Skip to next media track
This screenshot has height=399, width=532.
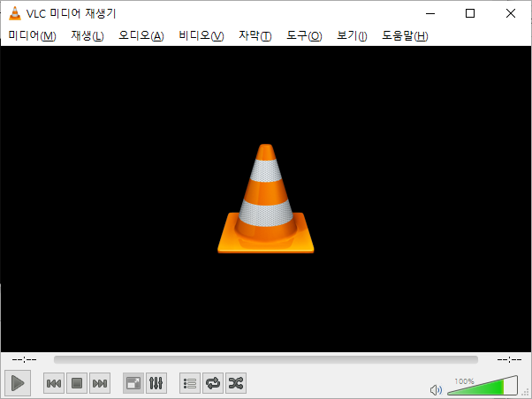coord(100,383)
